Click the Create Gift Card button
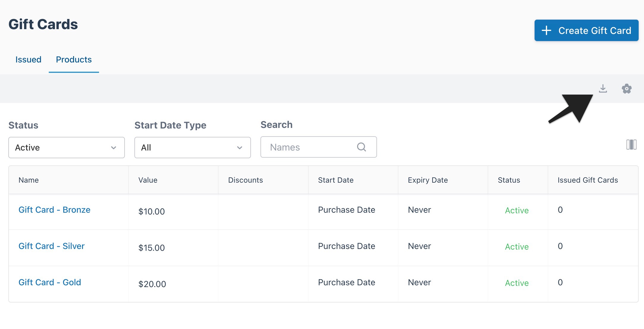Image resolution: width=644 pixels, height=329 pixels. 586,30
